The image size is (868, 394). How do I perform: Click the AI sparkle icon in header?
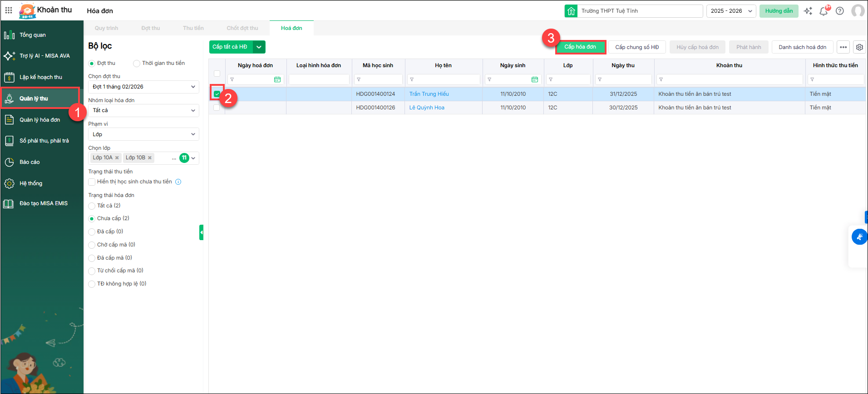[x=808, y=11]
